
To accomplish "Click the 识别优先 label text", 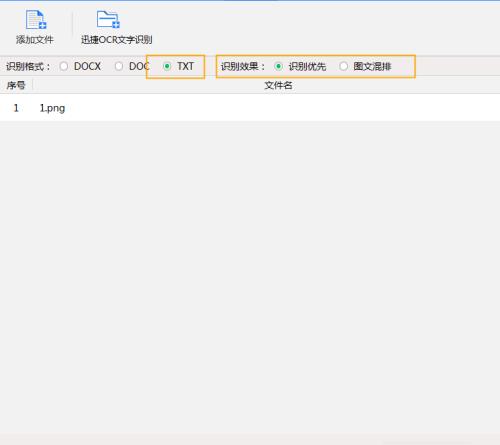I will coord(307,66).
